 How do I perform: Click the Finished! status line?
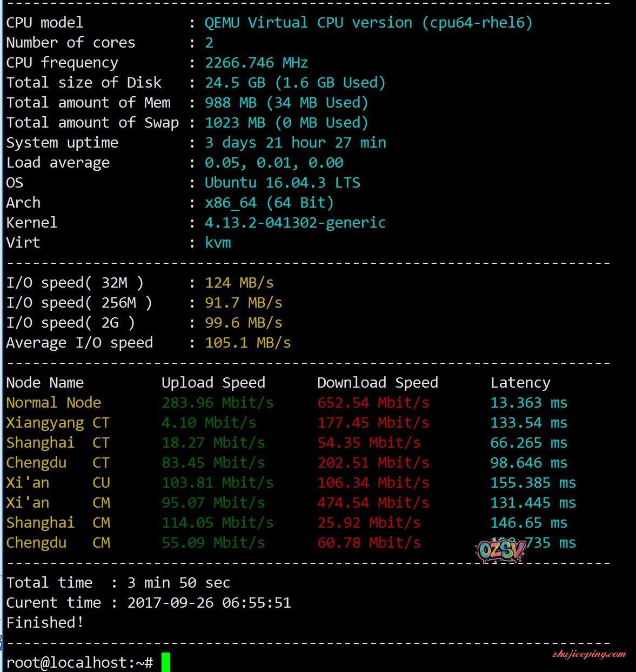[x=45, y=623]
